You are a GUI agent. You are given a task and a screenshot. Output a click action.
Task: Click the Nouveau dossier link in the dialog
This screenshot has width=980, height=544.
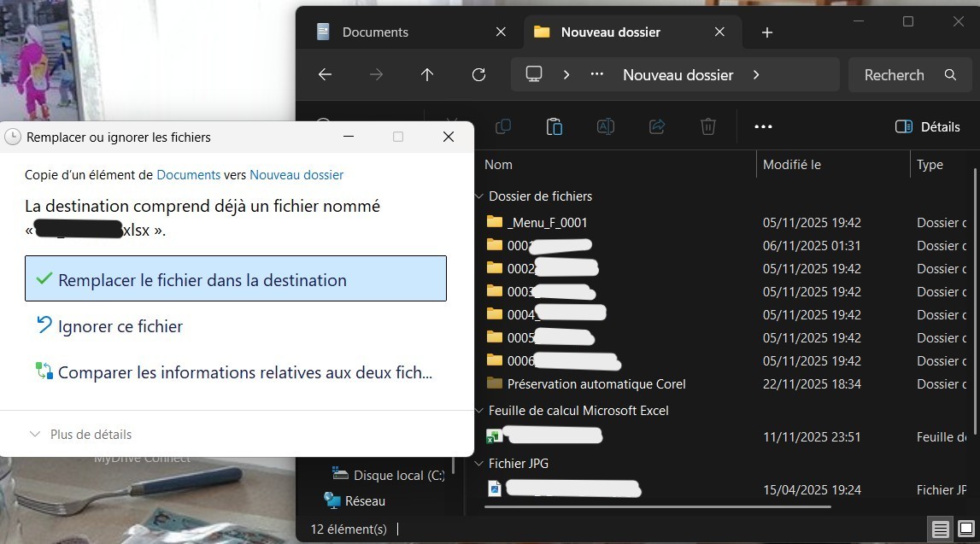click(296, 174)
